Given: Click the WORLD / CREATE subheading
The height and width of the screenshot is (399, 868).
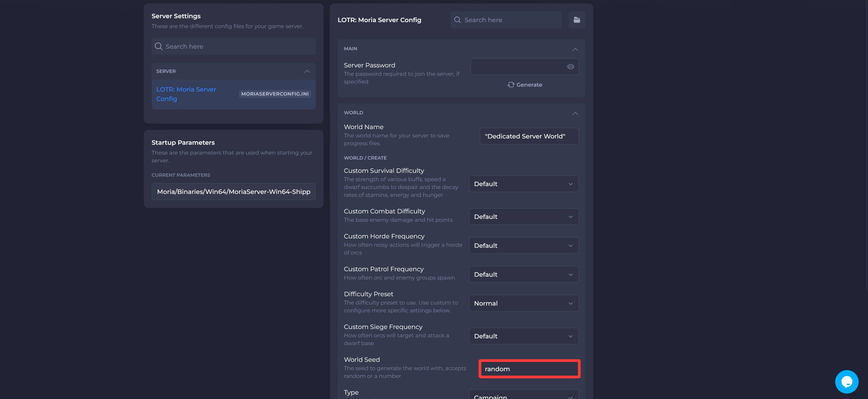Looking at the screenshot, I should pos(365,158).
